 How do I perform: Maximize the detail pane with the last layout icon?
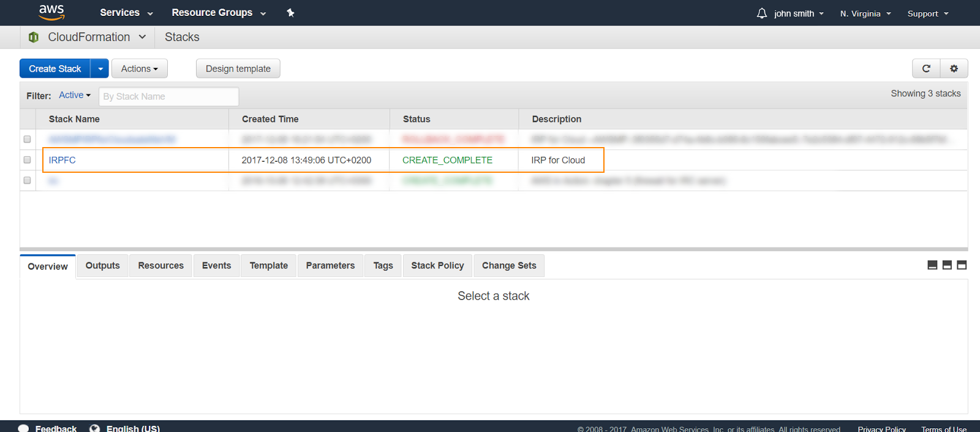(962, 265)
